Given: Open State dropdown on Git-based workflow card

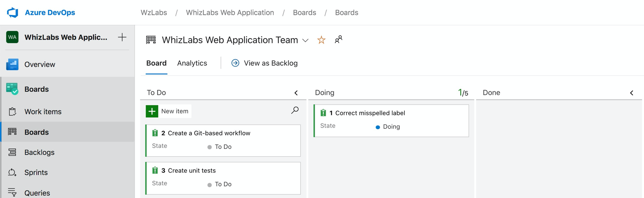Looking at the screenshot, I should click(219, 147).
